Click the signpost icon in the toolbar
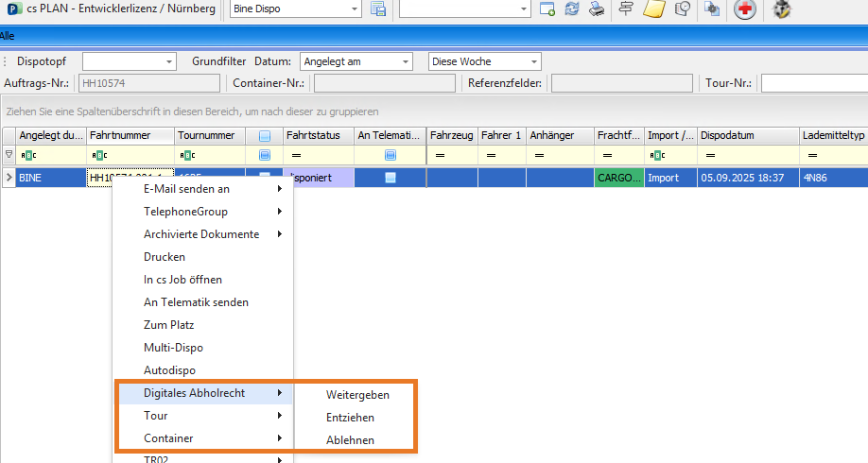Image resolution: width=868 pixels, height=463 pixels. (x=626, y=9)
